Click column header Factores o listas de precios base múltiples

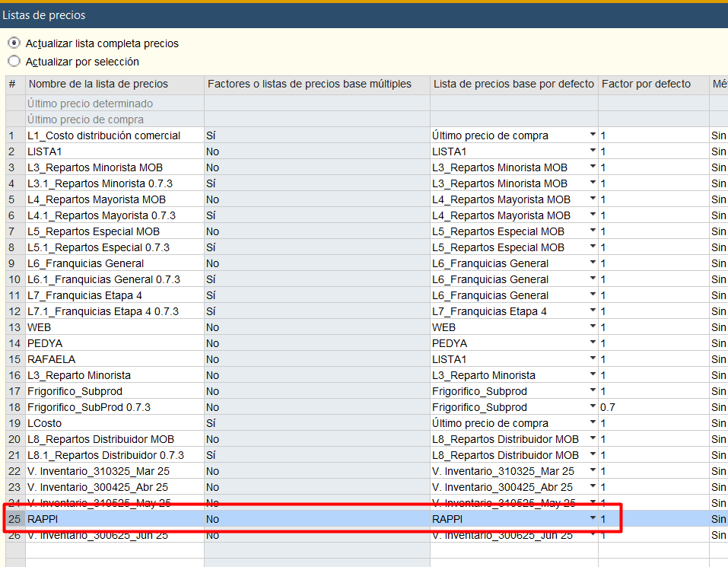tap(317, 84)
